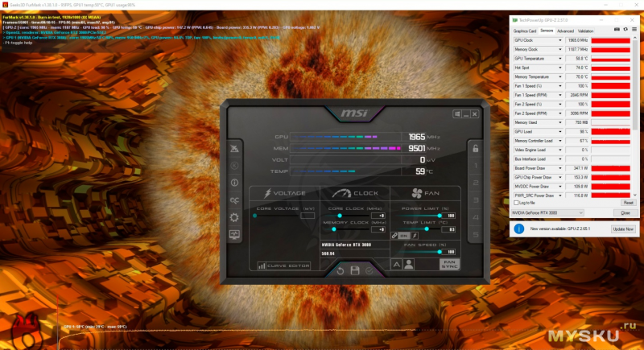The image size is (644, 350).
Task: Switch to Graphics Card tab in GPU-Z
Action: [x=525, y=31]
